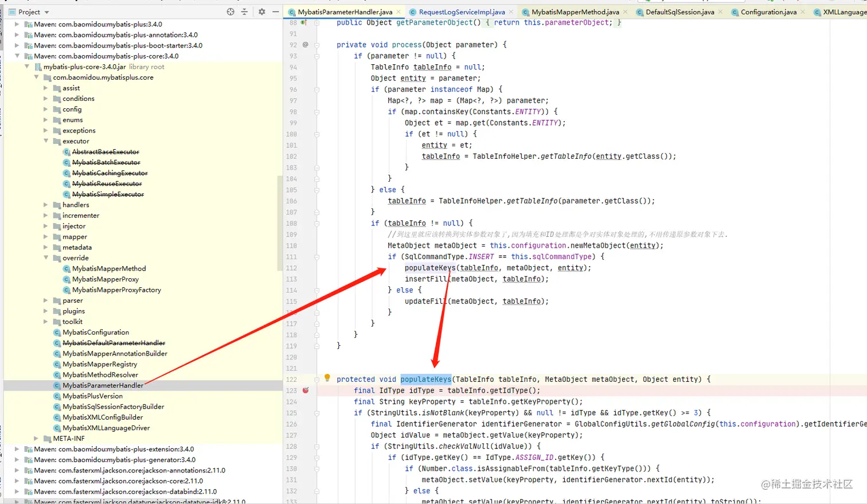Toggle the breakpoint on line 123
Screen dimensions: 867x504
pos(306,390)
